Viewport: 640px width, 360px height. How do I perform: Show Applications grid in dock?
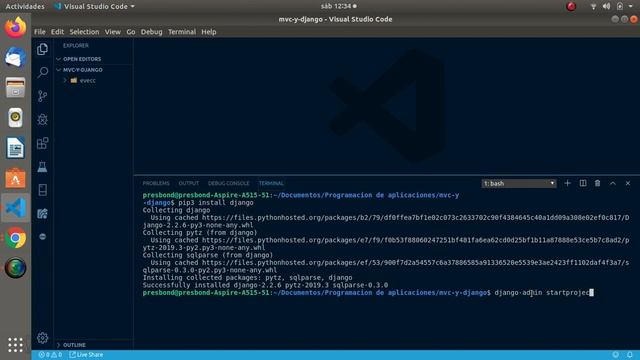coord(16,345)
